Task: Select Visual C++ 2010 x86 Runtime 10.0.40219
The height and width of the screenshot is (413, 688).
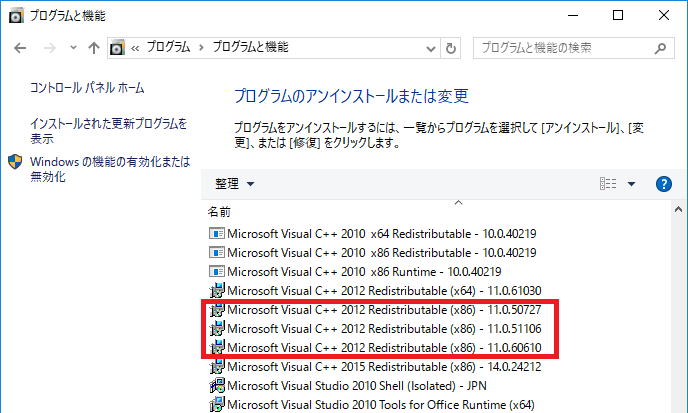Action: point(364,272)
